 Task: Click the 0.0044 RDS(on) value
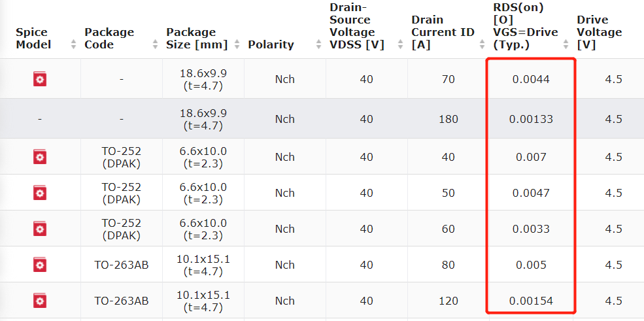(531, 79)
